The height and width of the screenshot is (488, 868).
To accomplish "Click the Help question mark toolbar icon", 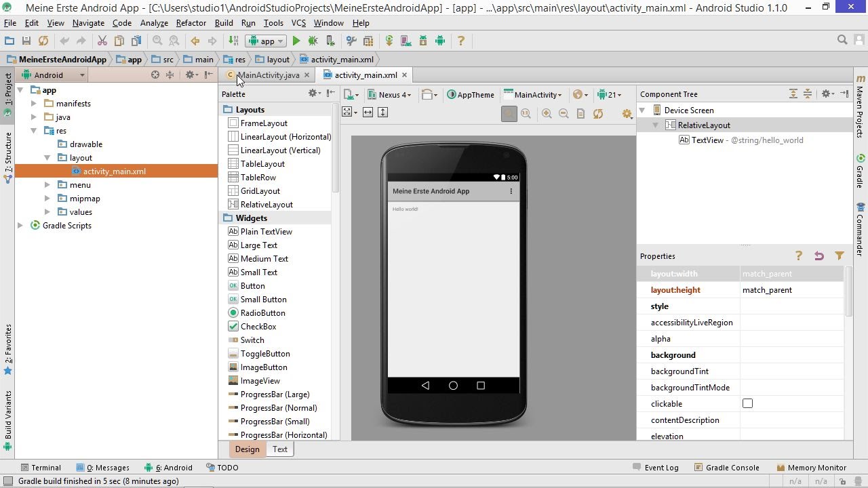I will (461, 41).
